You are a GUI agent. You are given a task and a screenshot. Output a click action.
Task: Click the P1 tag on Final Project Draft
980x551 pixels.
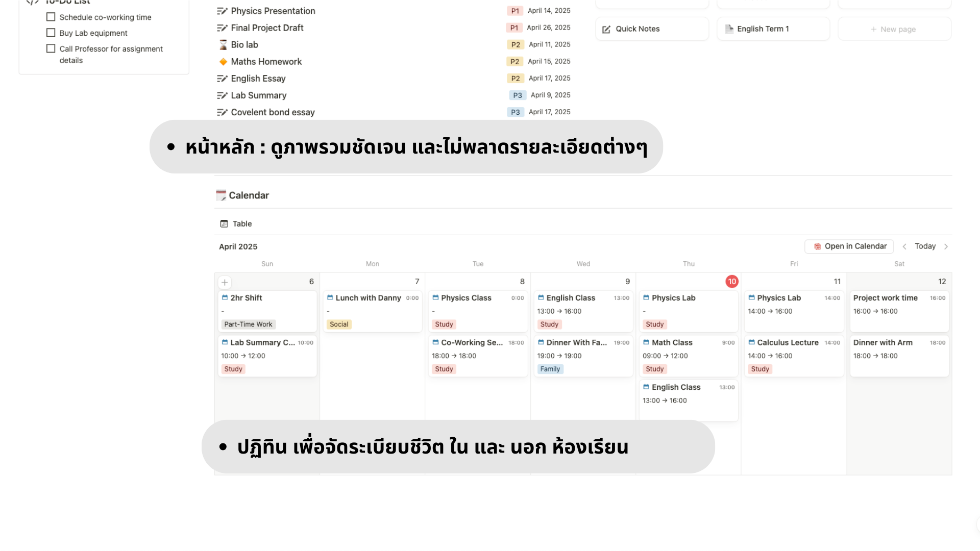click(515, 27)
